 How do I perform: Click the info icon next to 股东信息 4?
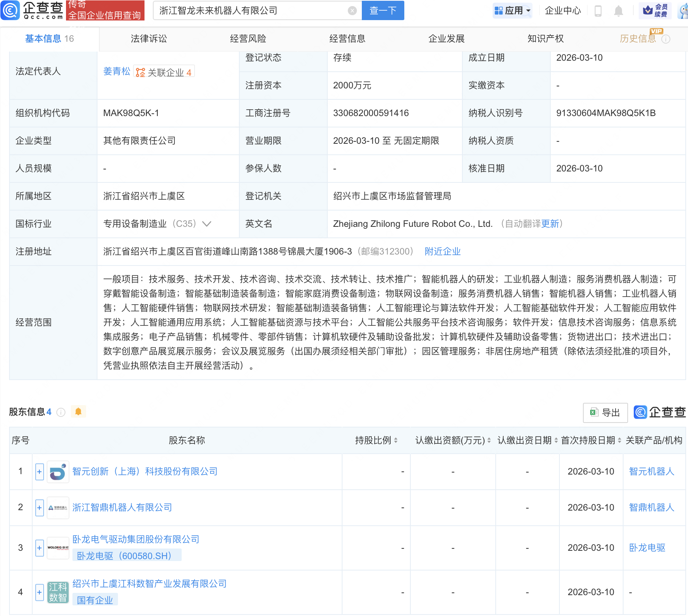coord(61,412)
